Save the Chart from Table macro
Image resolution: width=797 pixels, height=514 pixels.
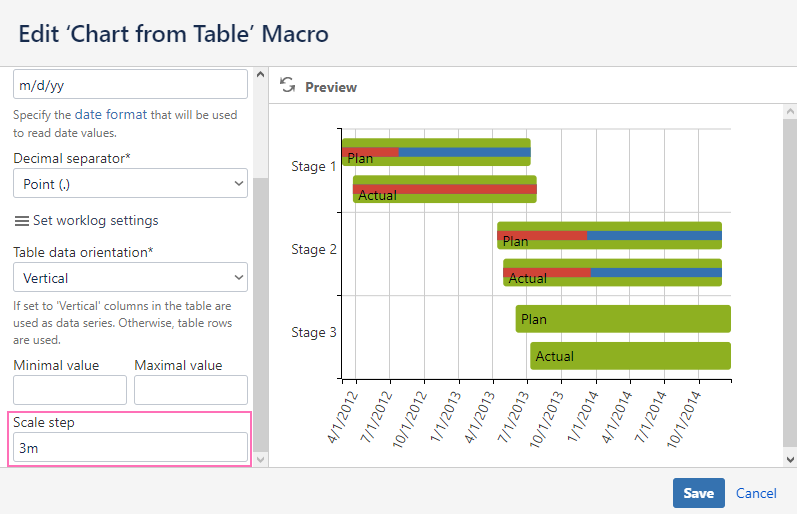click(x=698, y=493)
